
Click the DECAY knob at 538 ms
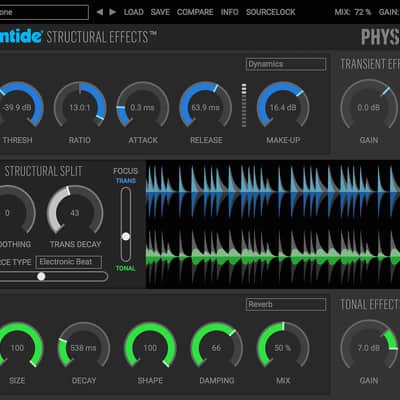point(84,346)
